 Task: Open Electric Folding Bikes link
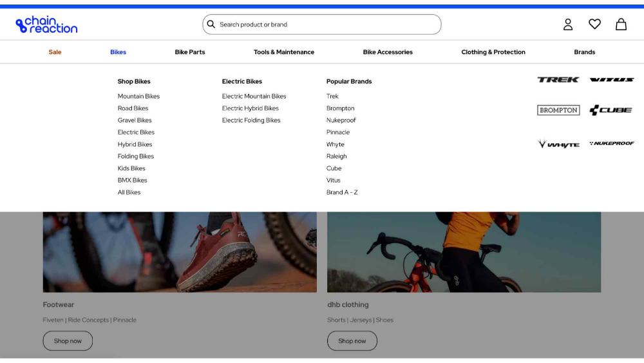pos(251,121)
